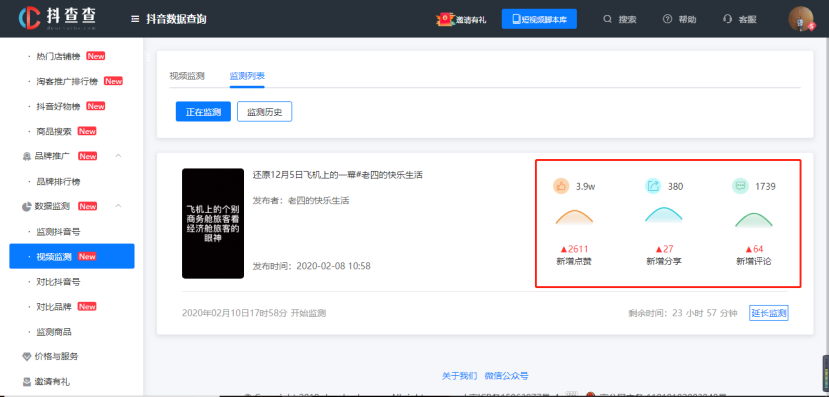Open 微信公众号 footer link
This screenshot has width=829, height=397.
click(x=506, y=376)
